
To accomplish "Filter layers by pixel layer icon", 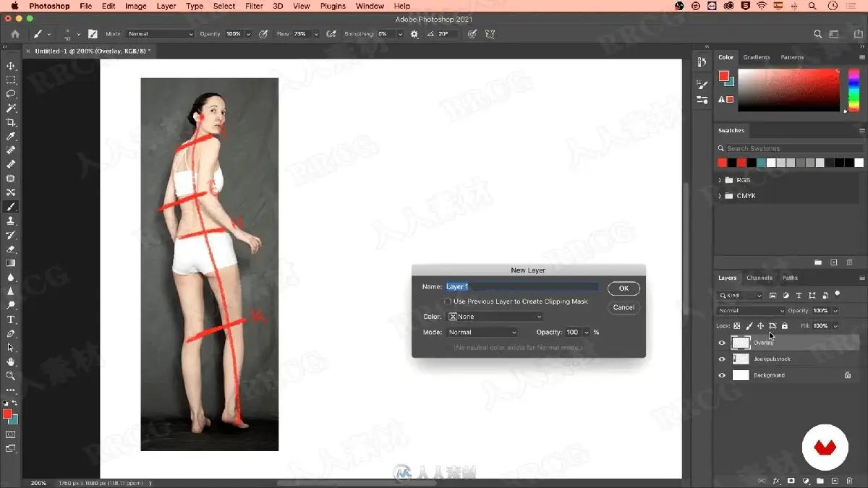I will click(773, 295).
